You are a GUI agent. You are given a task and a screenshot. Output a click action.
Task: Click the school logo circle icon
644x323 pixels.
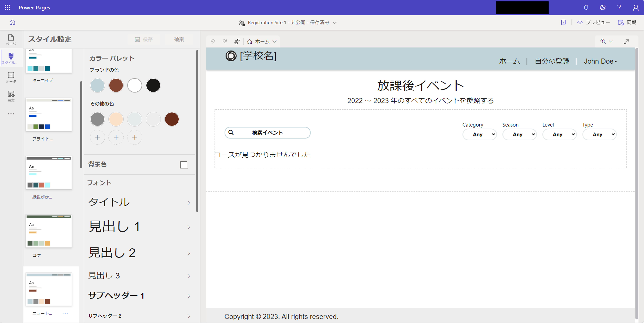click(x=231, y=56)
